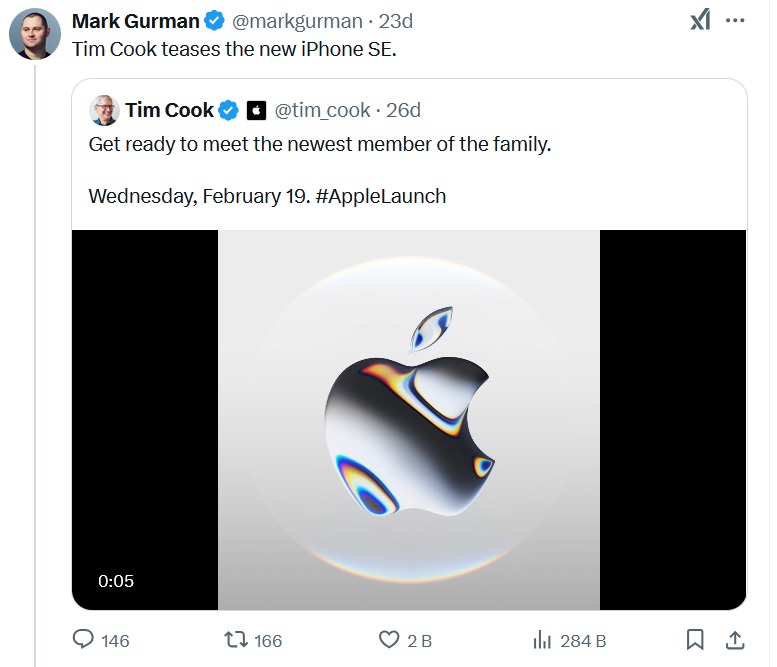The height and width of the screenshot is (667, 777).
Task: View post analytics bar chart icon
Action: (x=542, y=640)
